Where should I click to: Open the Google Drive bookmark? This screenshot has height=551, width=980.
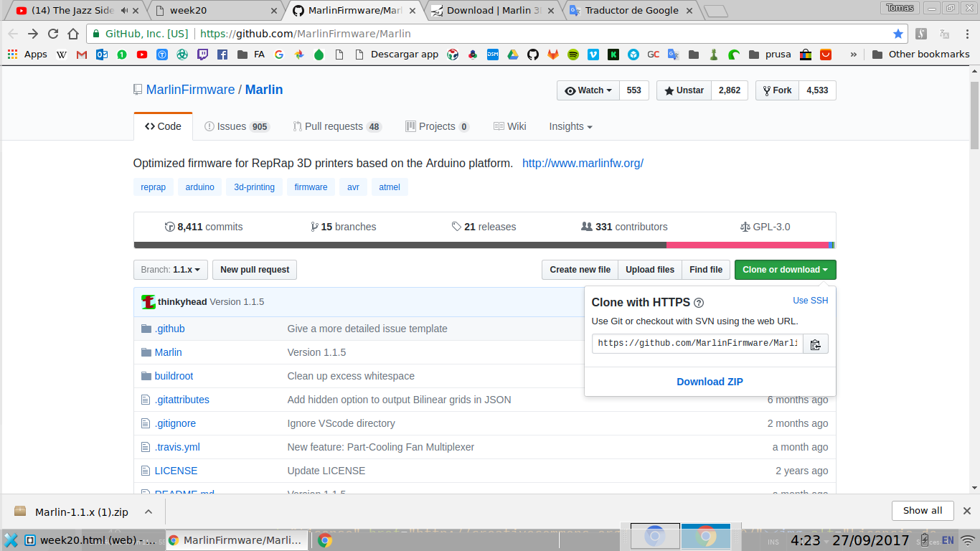tap(513, 55)
